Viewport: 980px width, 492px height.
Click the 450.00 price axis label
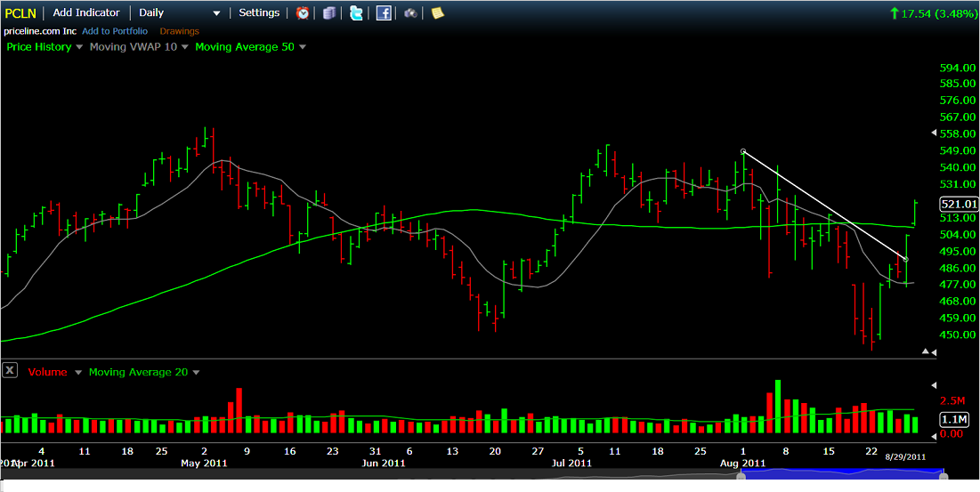pyautogui.click(x=958, y=335)
